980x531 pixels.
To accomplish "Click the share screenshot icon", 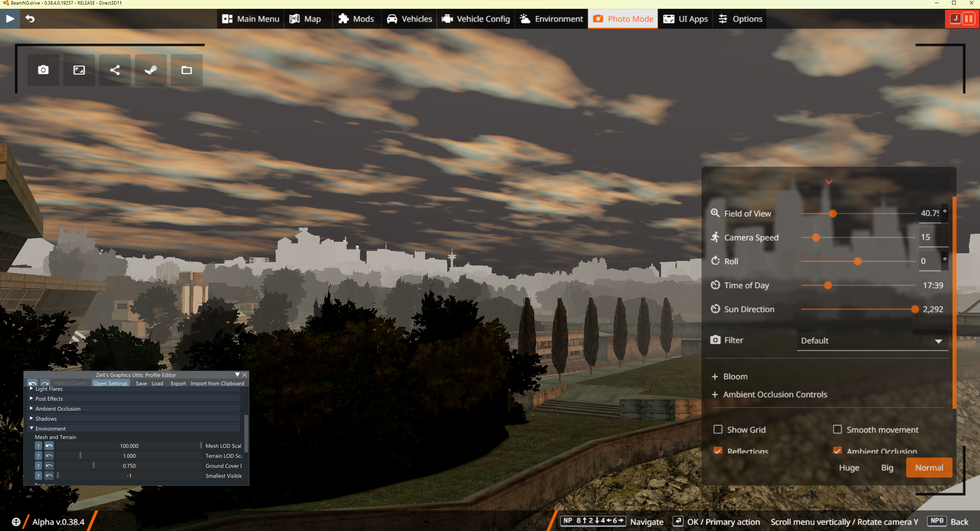I will pyautogui.click(x=115, y=70).
